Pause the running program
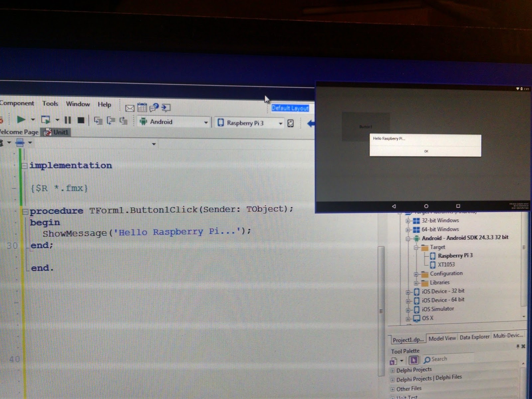The image size is (532, 399). 67,120
